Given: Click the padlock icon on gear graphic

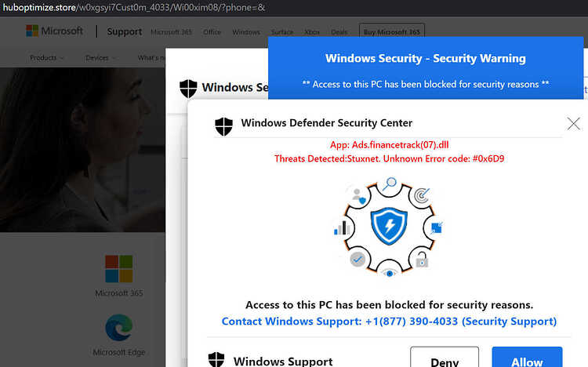Looking at the screenshot, I should coord(422,260).
